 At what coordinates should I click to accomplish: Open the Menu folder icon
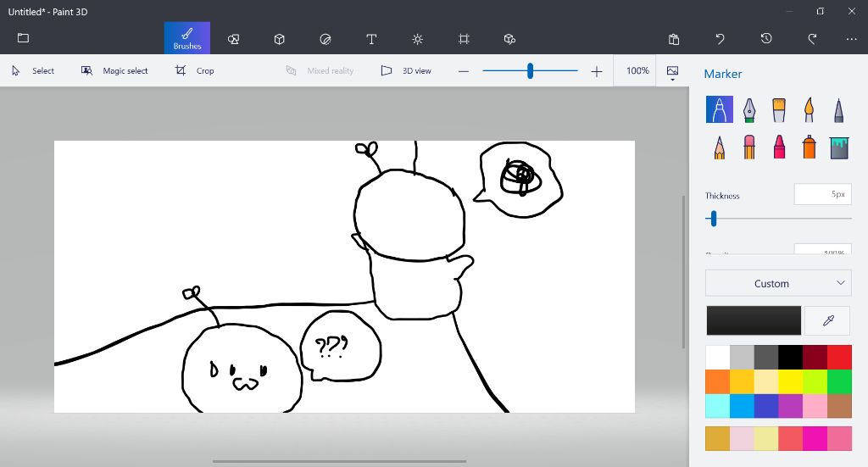click(x=23, y=38)
